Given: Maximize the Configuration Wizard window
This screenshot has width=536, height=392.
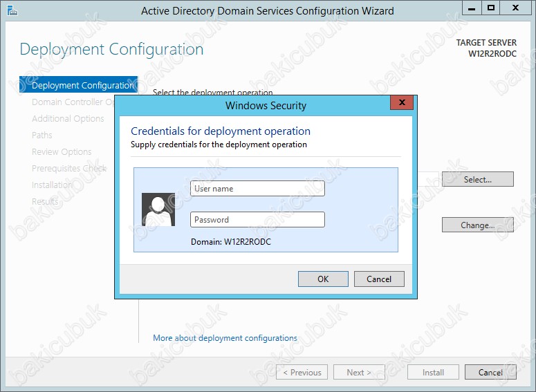Looking at the screenshot, I should click(x=491, y=8).
